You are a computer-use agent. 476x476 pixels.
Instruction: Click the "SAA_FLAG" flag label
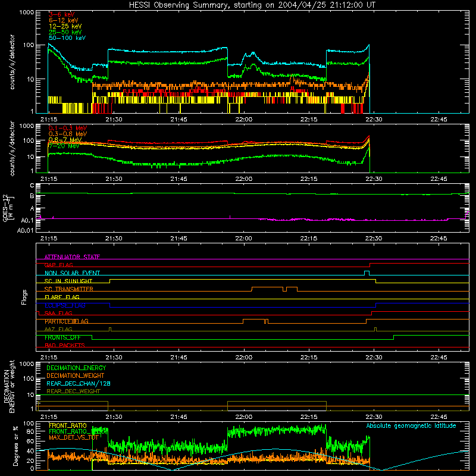(58, 313)
